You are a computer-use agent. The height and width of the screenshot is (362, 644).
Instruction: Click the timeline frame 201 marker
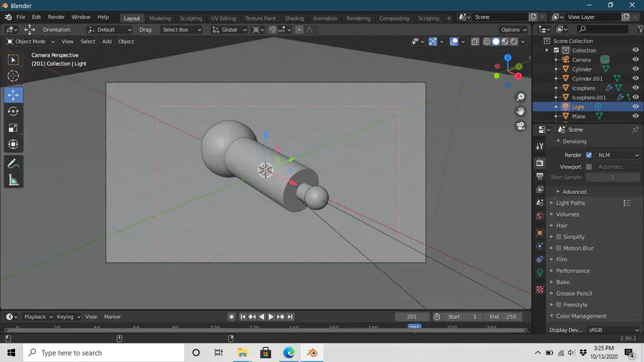414,328
